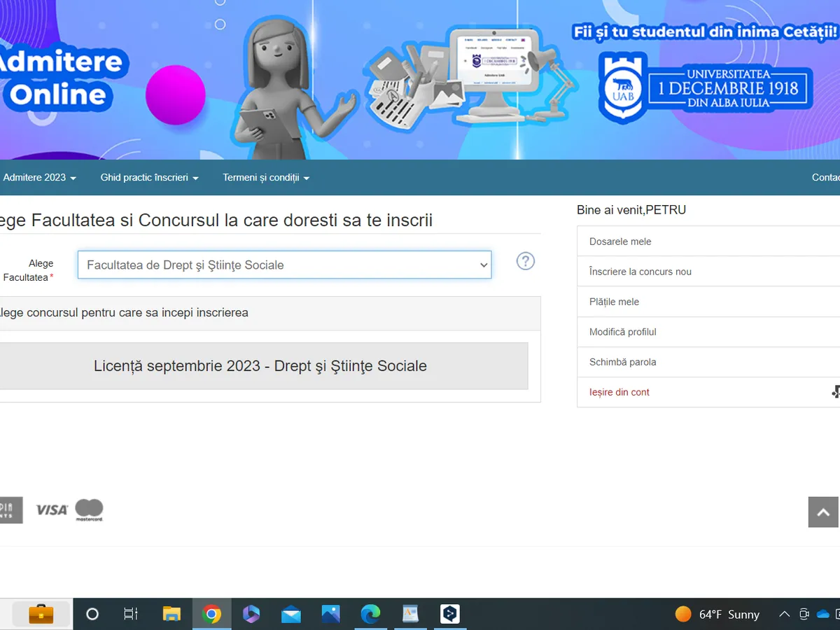This screenshot has height=630, width=840.
Task: Open the Mail app in taskbar
Action: click(290, 614)
